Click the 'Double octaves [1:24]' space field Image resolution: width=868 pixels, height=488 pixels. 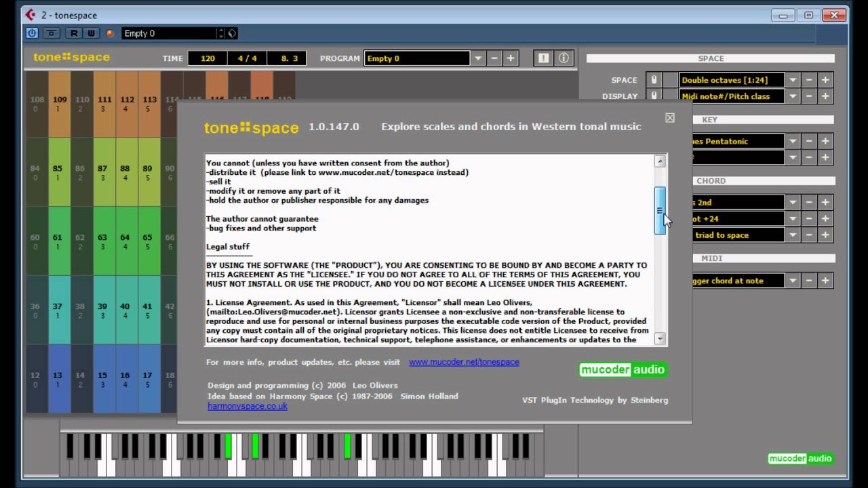click(732, 80)
